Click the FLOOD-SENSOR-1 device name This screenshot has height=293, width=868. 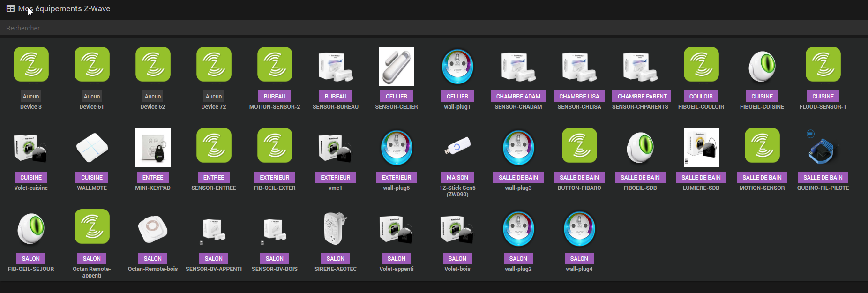click(823, 107)
